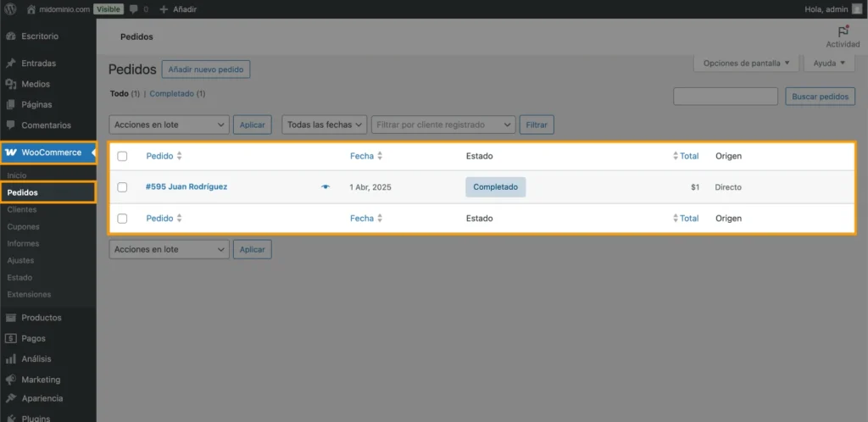Click the Medios media icon
This screenshot has height=422, width=868.
[10, 84]
